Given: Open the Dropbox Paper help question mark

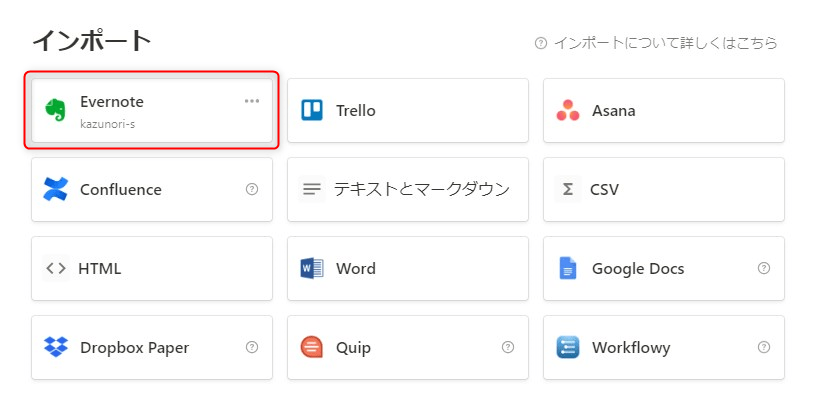Looking at the screenshot, I should (252, 347).
